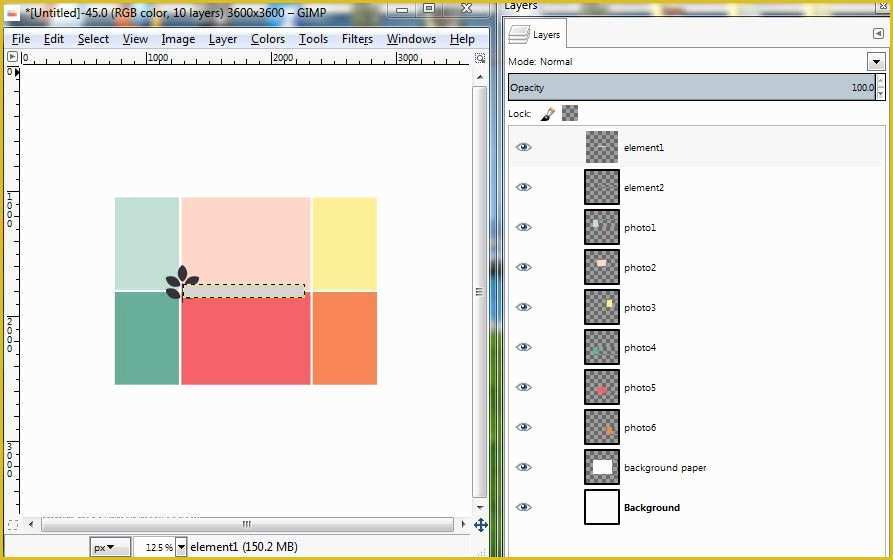The width and height of the screenshot is (893, 560).
Task: Click the 12.5 % zoom field
Action: 154,547
